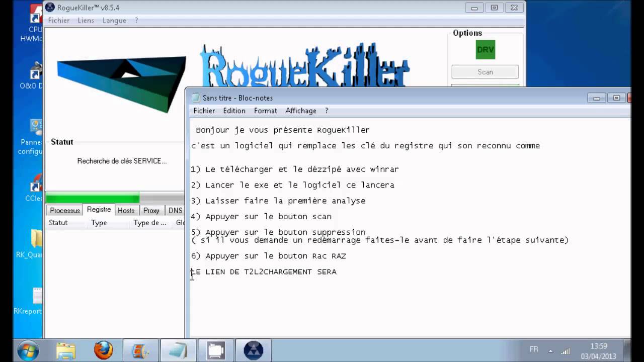
Task: Click the RogueKiller title bar icon
Action: coord(50,8)
